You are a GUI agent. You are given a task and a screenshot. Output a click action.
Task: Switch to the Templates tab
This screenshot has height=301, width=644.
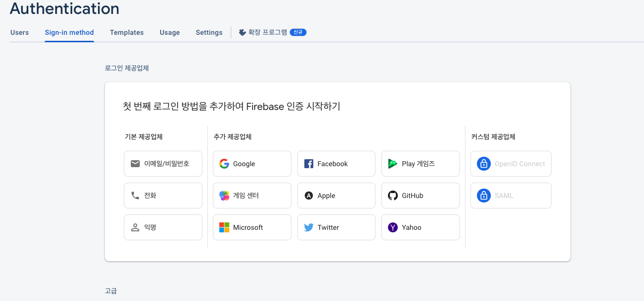pos(127,32)
